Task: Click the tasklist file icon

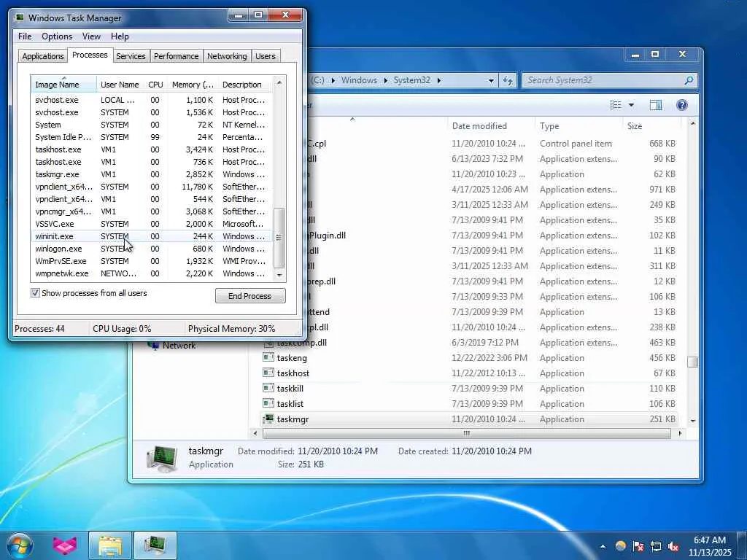Action: coord(268,404)
